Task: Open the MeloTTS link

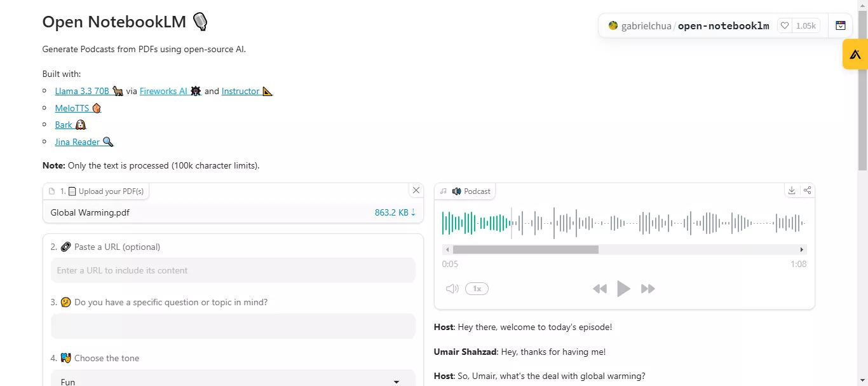Action: click(x=72, y=108)
